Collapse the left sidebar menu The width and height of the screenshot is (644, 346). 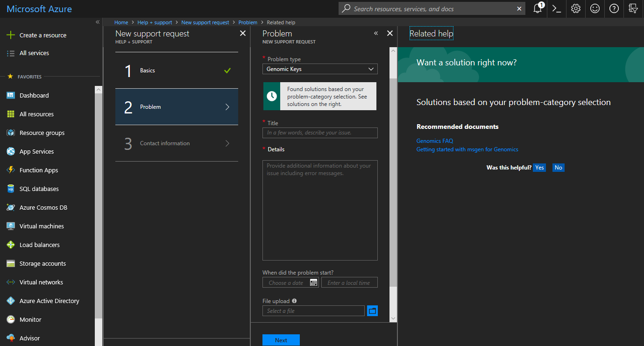[98, 22]
